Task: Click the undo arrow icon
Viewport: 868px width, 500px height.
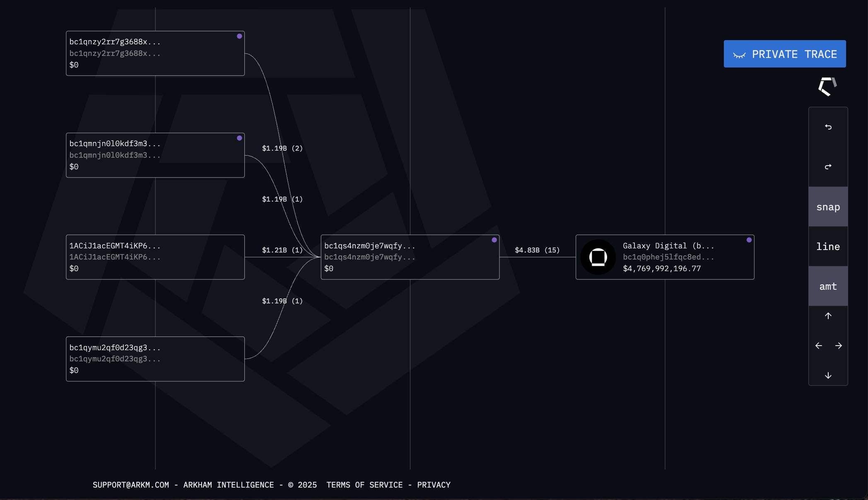Action: pyautogui.click(x=828, y=127)
